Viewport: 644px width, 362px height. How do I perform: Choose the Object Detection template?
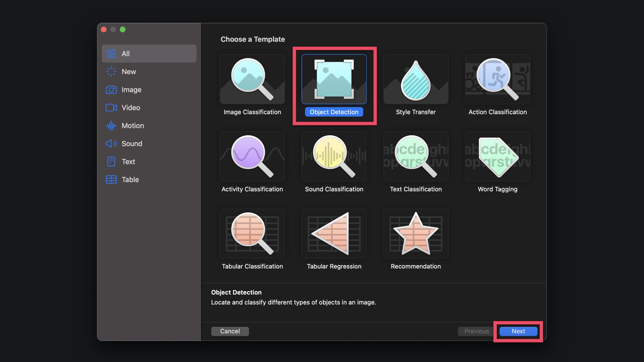(x=334, y=79)
